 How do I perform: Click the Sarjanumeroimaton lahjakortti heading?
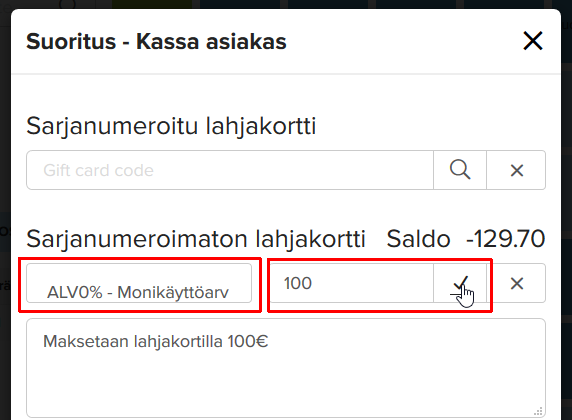(x=196, y=239)
